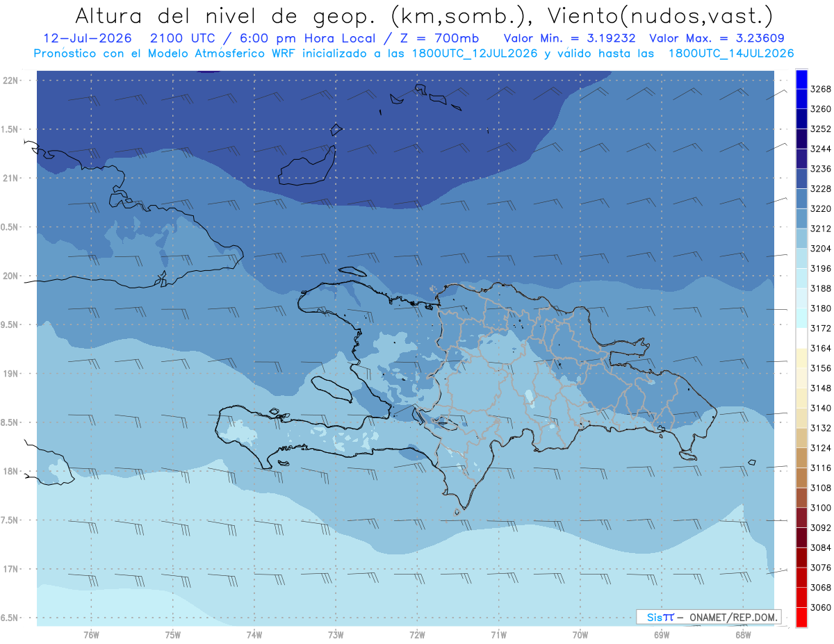Click latitude axis label '22N'

(x=12, y=80)
